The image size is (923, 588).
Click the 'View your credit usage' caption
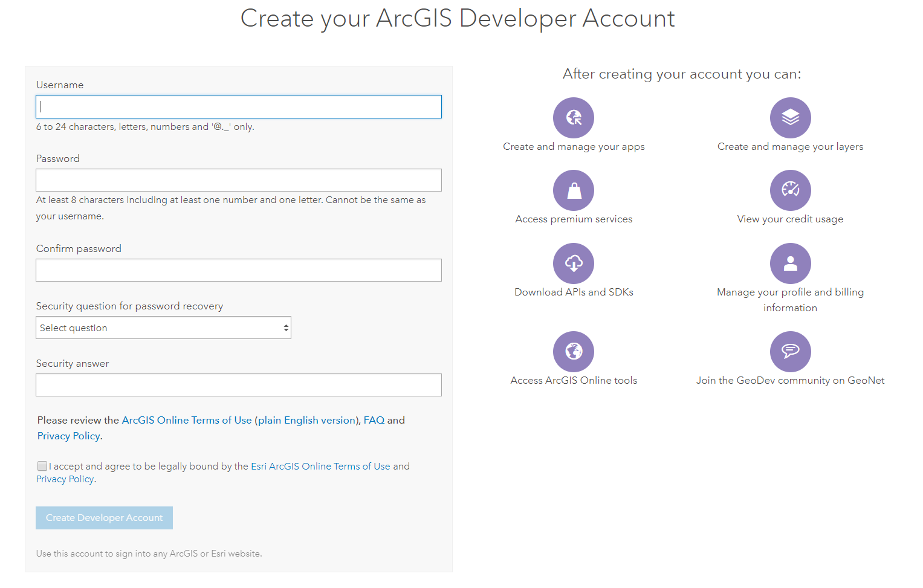point(790,219)
